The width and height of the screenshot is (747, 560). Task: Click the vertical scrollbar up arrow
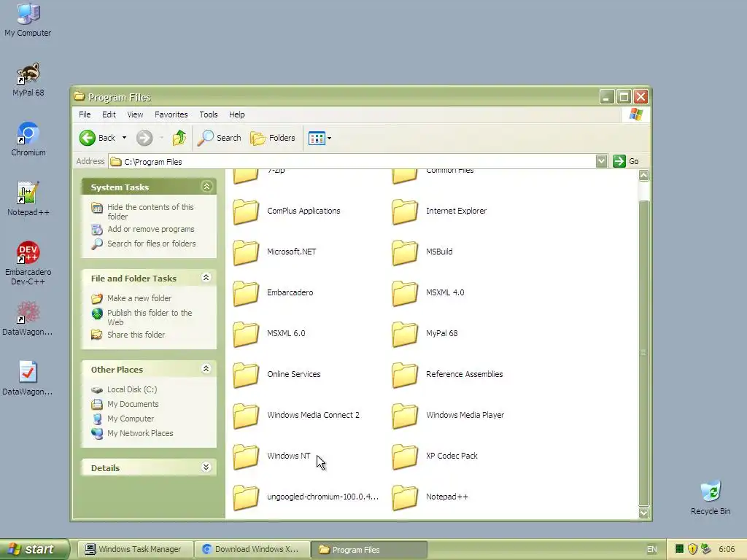pyautogui.click(x=643, y=175)
